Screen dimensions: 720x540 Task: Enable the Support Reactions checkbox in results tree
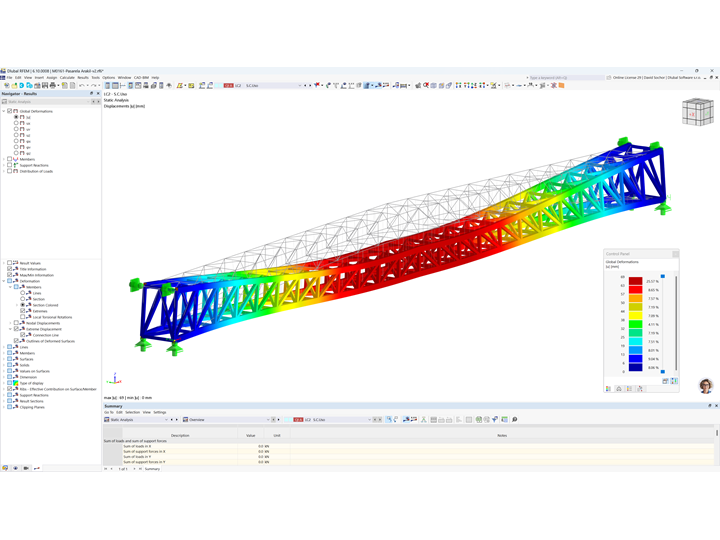[9, 165]
